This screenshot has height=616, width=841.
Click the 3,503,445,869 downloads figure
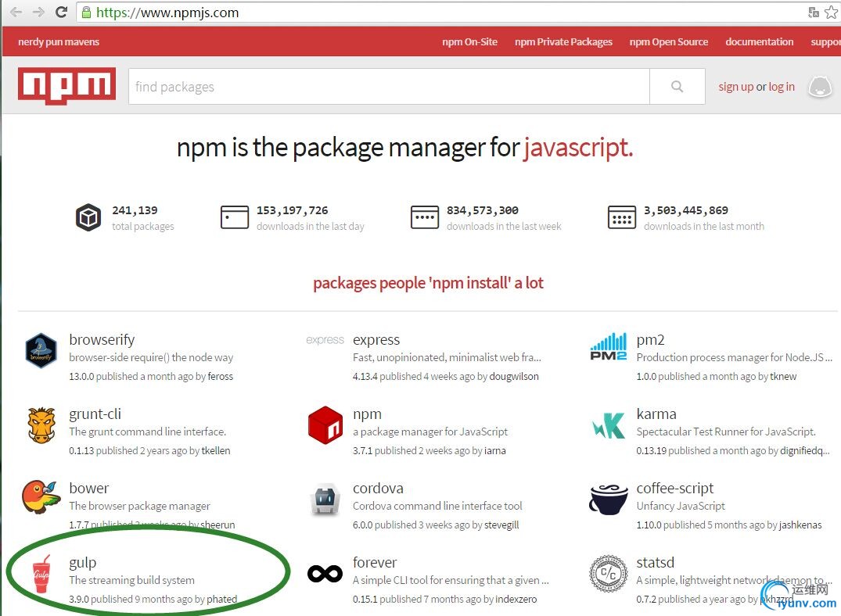686,210
